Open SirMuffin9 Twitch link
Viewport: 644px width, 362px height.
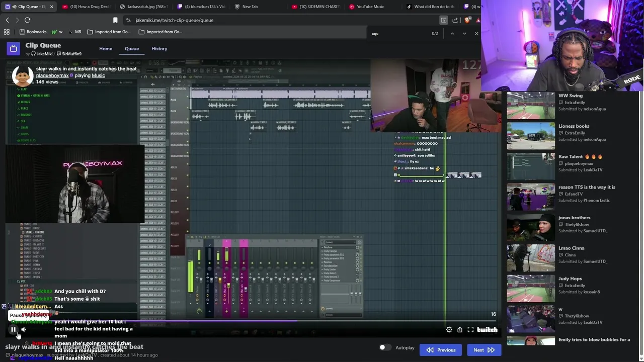click(69, 54)
